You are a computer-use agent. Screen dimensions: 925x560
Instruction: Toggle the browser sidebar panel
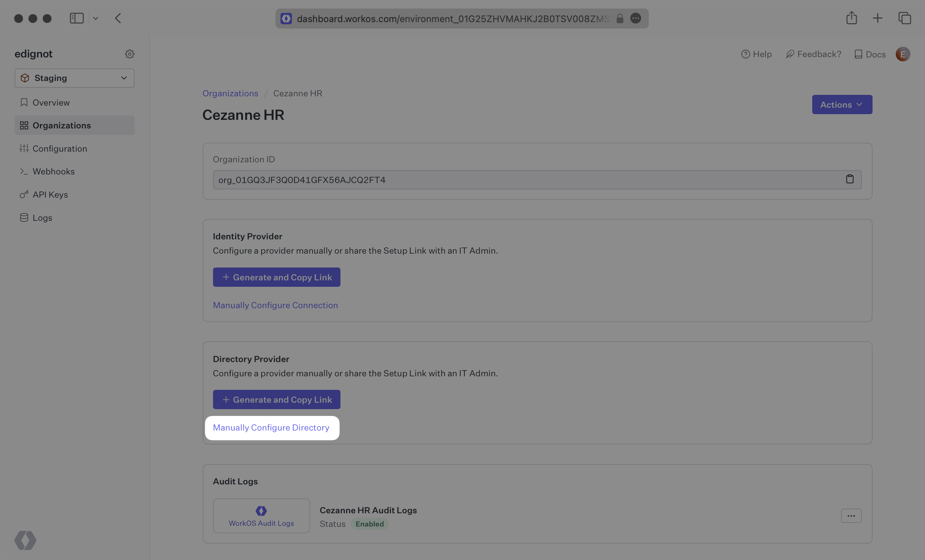tap(77, 18)
